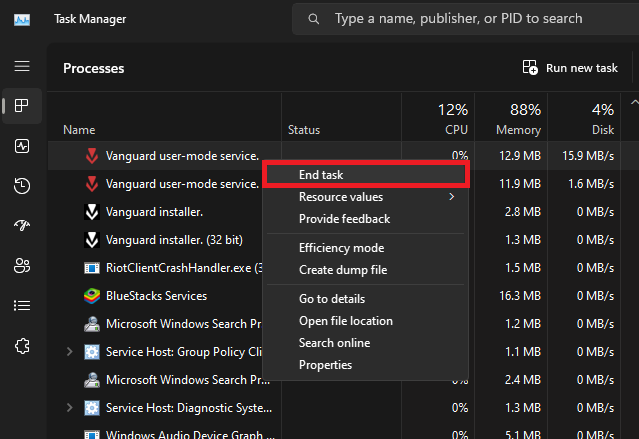
Task: Sort by the Memory column header
Action: [511, 117]
